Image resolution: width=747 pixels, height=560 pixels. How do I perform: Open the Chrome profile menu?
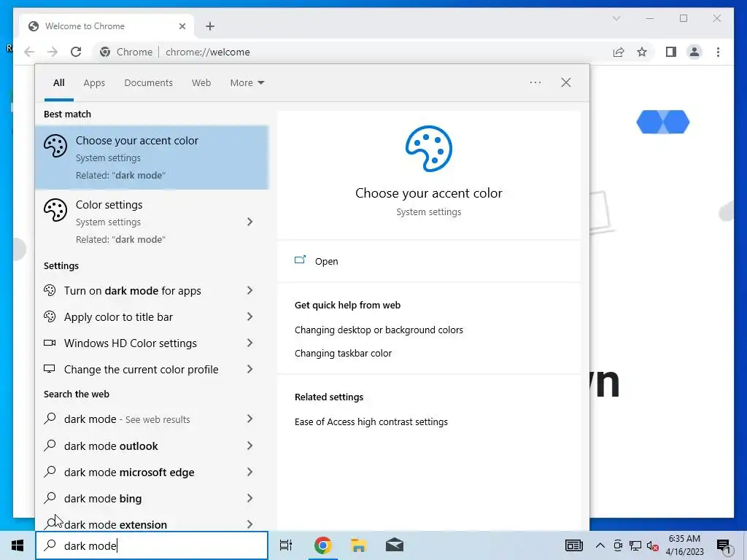pyautogui.click(x=694, y=52)
